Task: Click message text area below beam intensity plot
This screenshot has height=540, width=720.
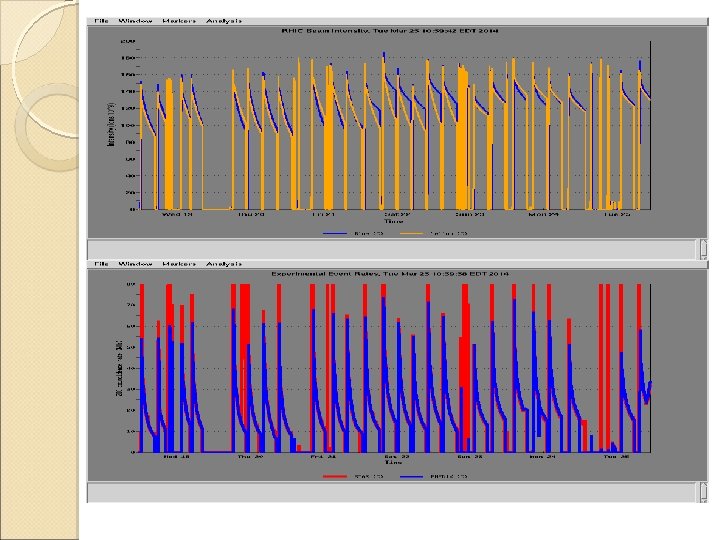Action: (x=393, y=249)
